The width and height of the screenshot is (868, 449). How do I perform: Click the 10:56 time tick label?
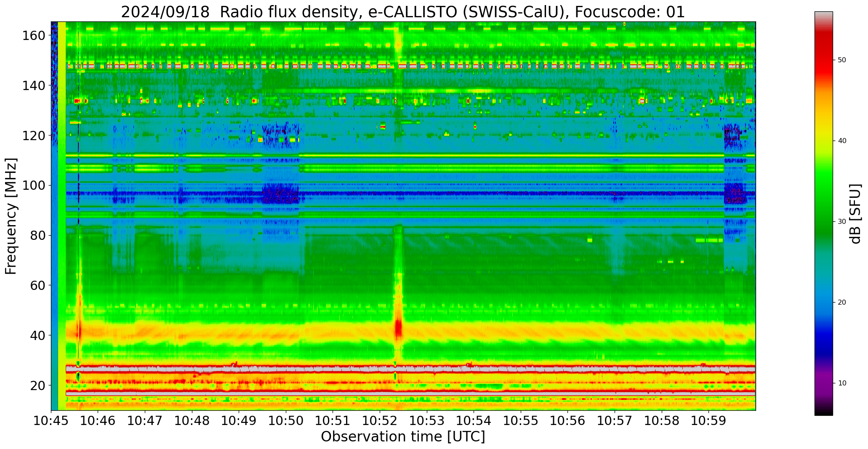567,421
